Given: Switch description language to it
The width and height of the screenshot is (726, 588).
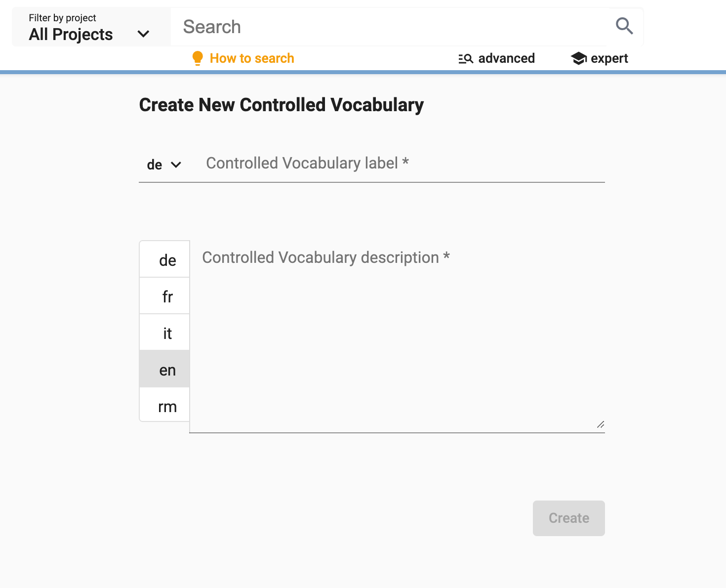Looking at the screenshot, I should pos(164,332).
